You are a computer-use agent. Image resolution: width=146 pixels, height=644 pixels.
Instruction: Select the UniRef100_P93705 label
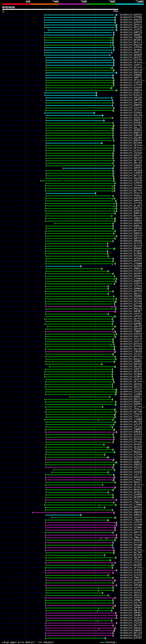[131, 60]
